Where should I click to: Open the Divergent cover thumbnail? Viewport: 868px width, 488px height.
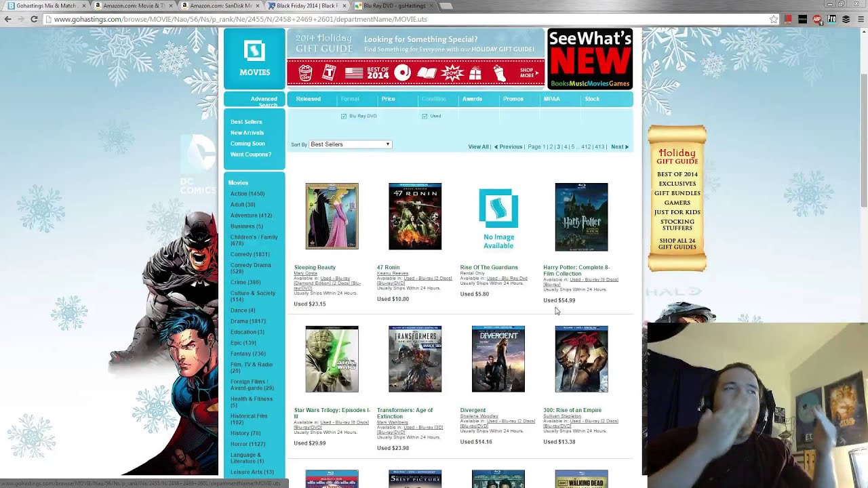pos(498,359)
